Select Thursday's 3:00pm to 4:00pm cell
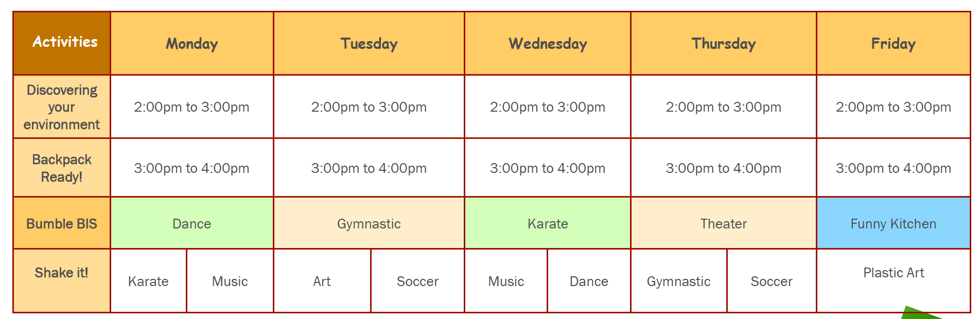The image size is (980, 319). (x=724, y=168)
